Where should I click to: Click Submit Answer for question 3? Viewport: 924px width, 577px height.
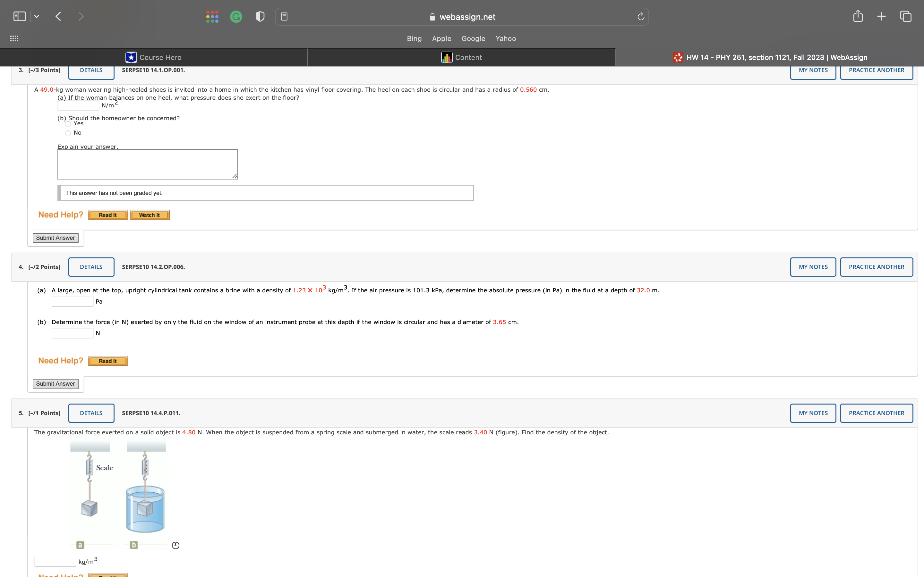56,237
